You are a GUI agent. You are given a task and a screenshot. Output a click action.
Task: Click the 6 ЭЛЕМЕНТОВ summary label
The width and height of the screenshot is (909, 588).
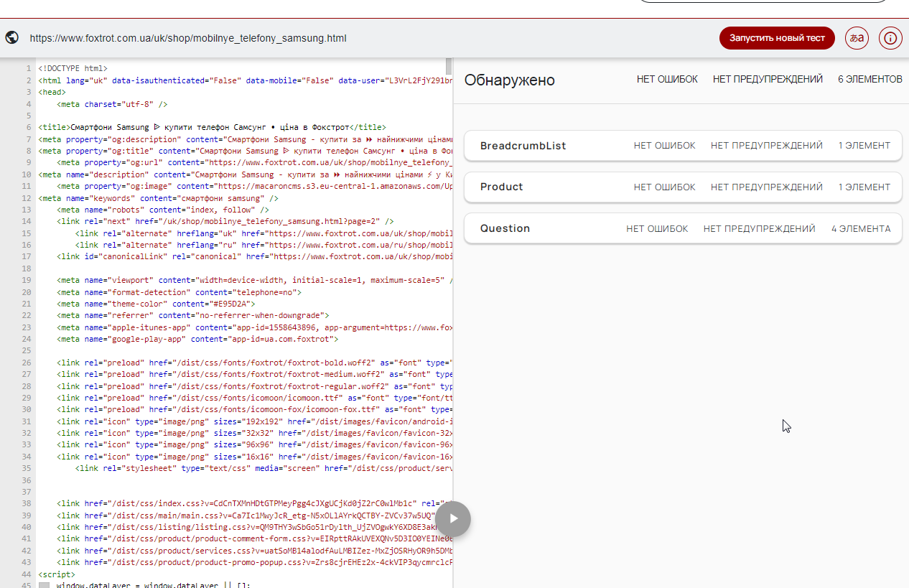click(870, 80)
